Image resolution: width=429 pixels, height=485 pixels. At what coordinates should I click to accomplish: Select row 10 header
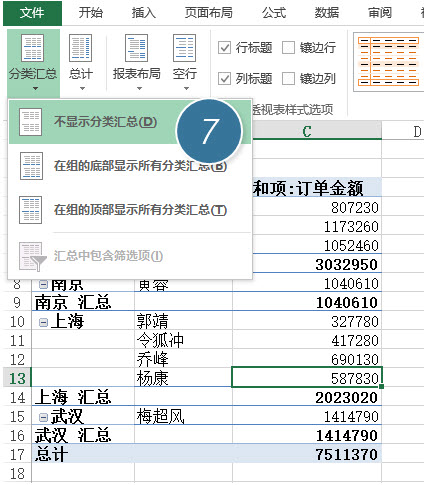click(17, 322)
